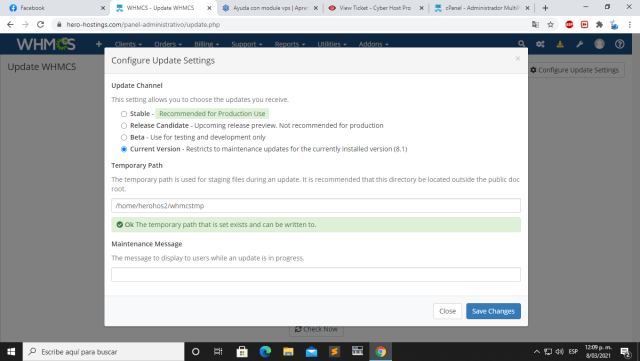This screenshot has width=640, height=361.
Task: Open Task View icon
Action: coord(218,352)
